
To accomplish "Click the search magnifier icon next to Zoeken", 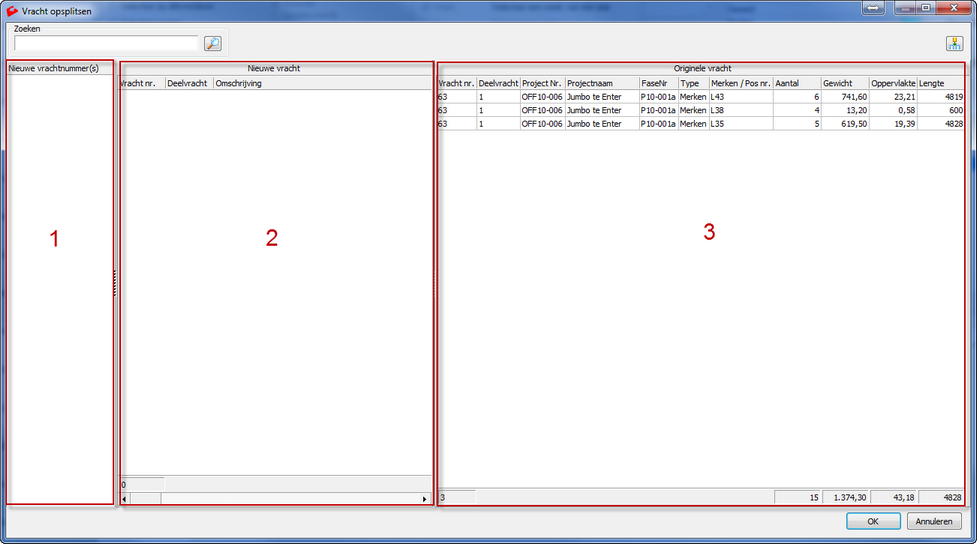I will click(x=213, y=43).
